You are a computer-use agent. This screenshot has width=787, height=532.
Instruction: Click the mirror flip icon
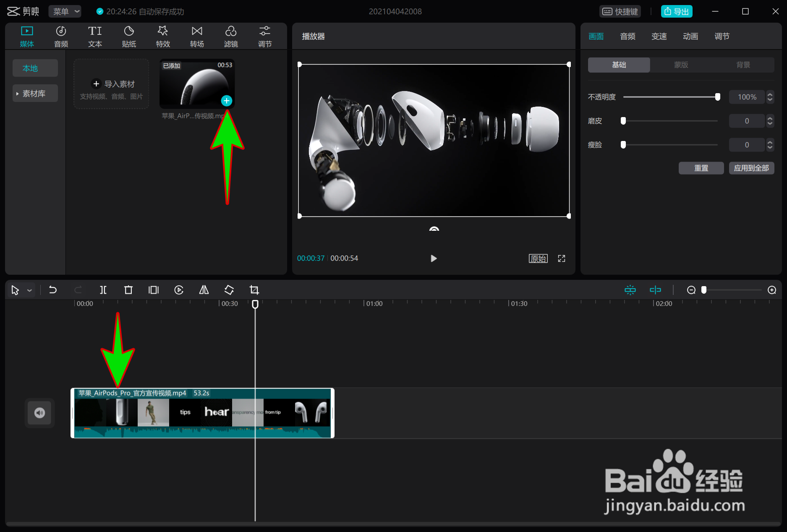204,290
